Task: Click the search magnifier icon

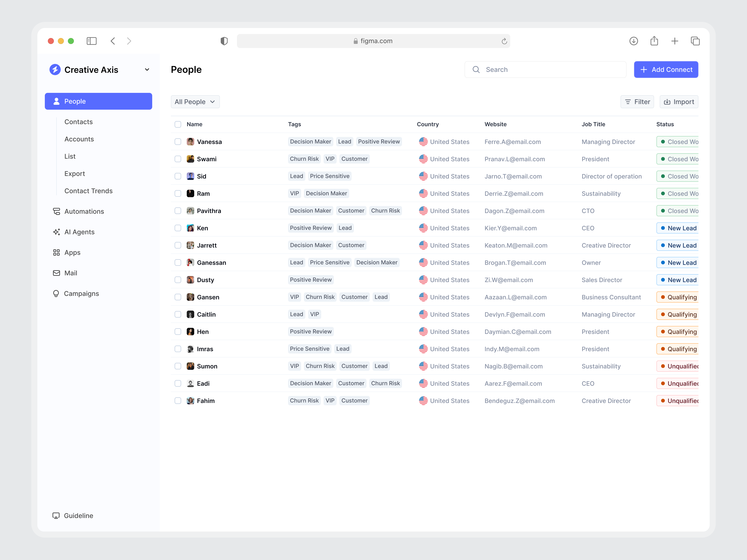Action: click(x=476, y=70)
